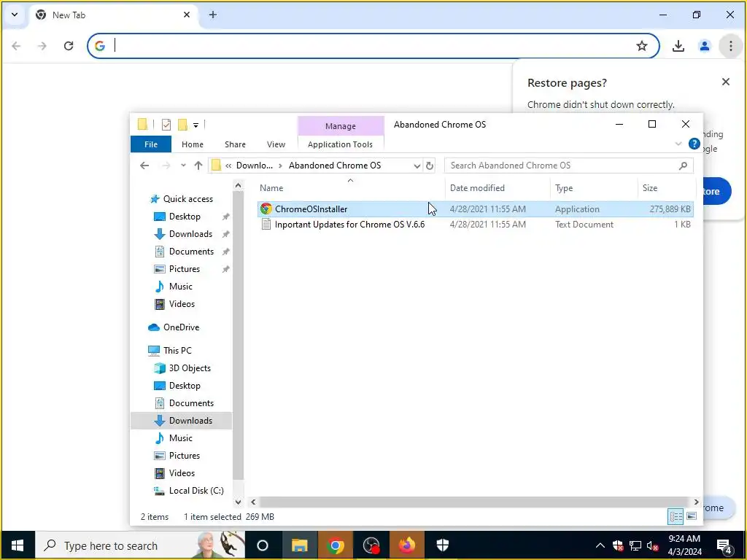Click Properties quick access toolbar icon
This screenshot has height=560, width=747.
pyautogui.click(x=166, y=125)
